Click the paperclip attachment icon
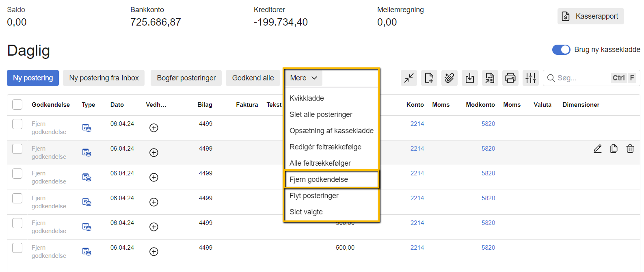Image resolution: width=644 pixels, height=272 pixels. pos(450,78)
